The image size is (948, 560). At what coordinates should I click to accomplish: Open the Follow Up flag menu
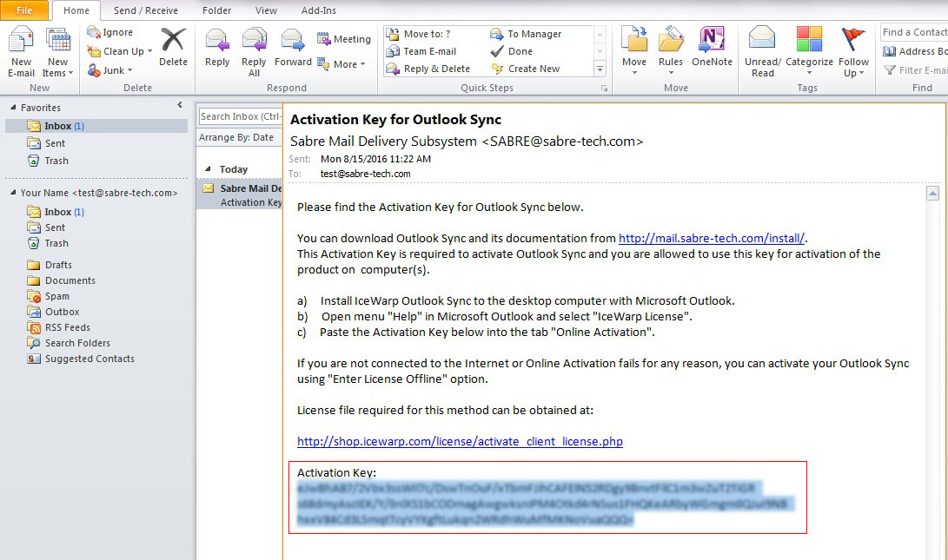pyautogui.click(x=853, y=52)
